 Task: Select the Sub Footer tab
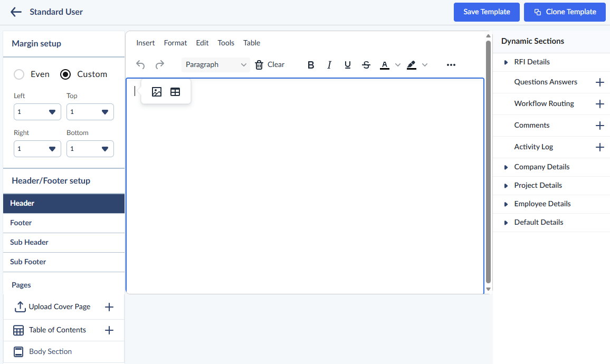pos(64,262)
